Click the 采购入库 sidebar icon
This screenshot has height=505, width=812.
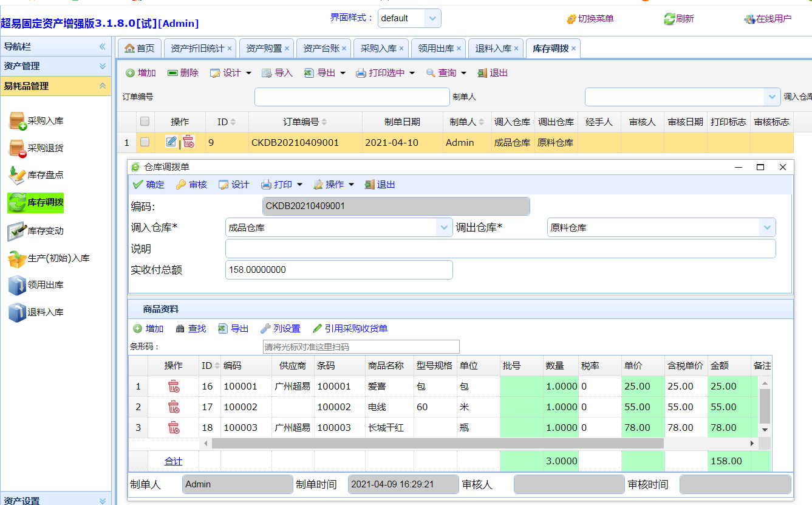[x=18, y=122]
